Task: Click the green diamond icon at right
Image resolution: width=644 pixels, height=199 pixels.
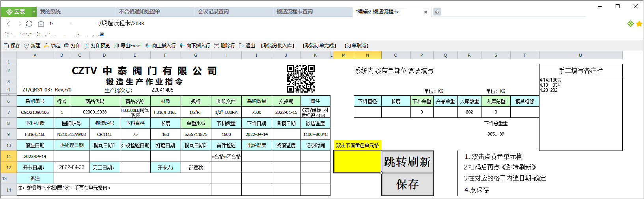Action: click(x=631, y=24)
